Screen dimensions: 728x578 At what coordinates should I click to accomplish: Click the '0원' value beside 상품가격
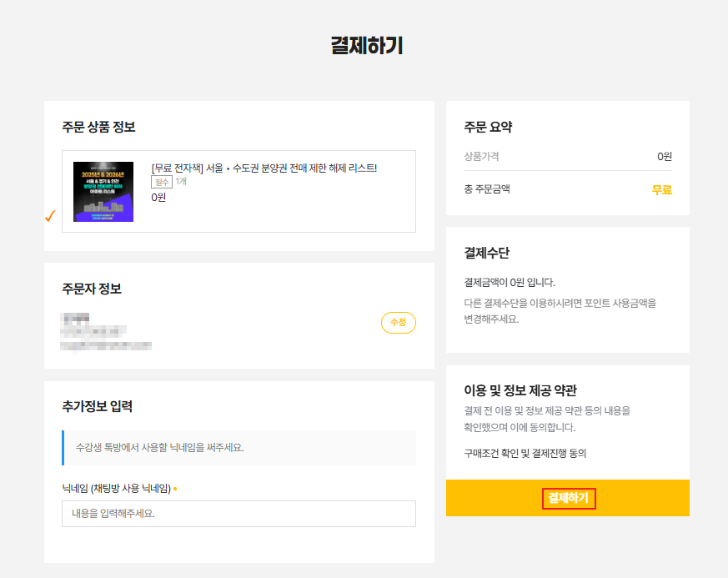pos(665,157)
